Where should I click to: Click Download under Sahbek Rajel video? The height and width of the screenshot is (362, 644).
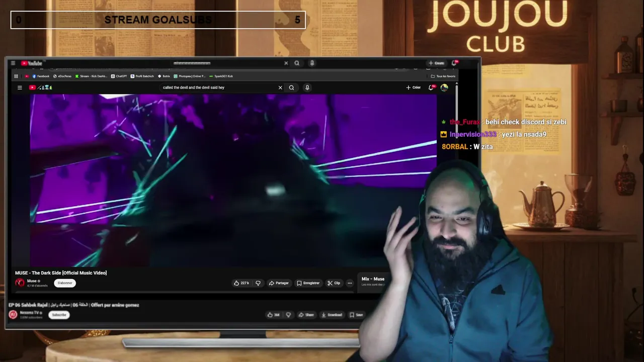point(332,315)
